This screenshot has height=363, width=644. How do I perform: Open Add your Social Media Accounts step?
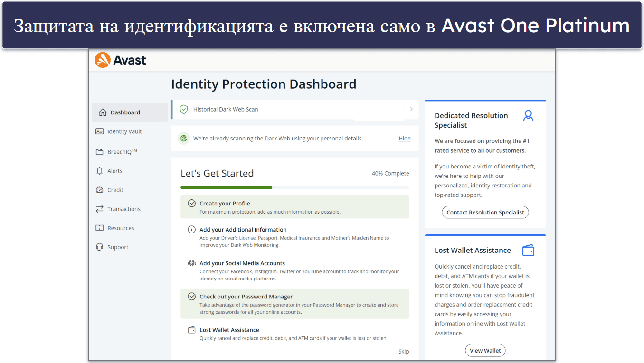[x=294, y=270]
